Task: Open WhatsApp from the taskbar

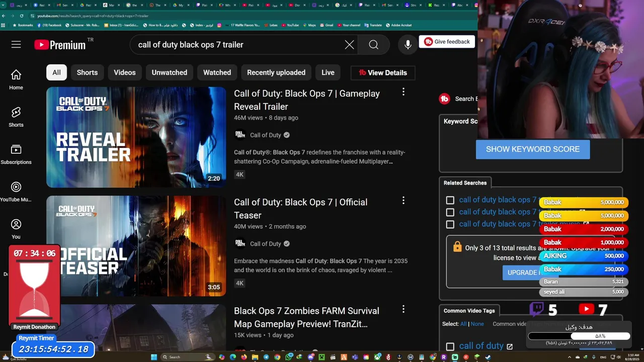Action: point(288,357)
